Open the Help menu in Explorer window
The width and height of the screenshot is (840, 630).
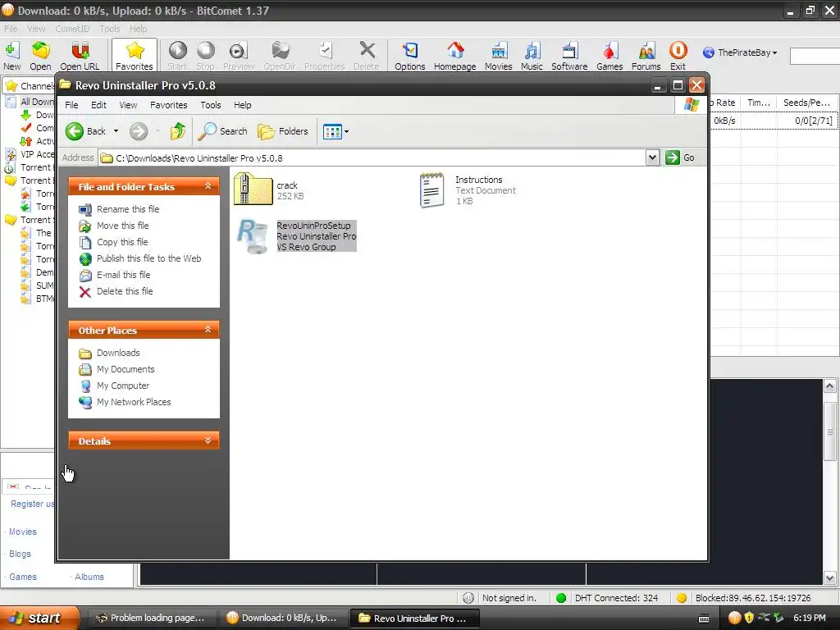point(242,105)
